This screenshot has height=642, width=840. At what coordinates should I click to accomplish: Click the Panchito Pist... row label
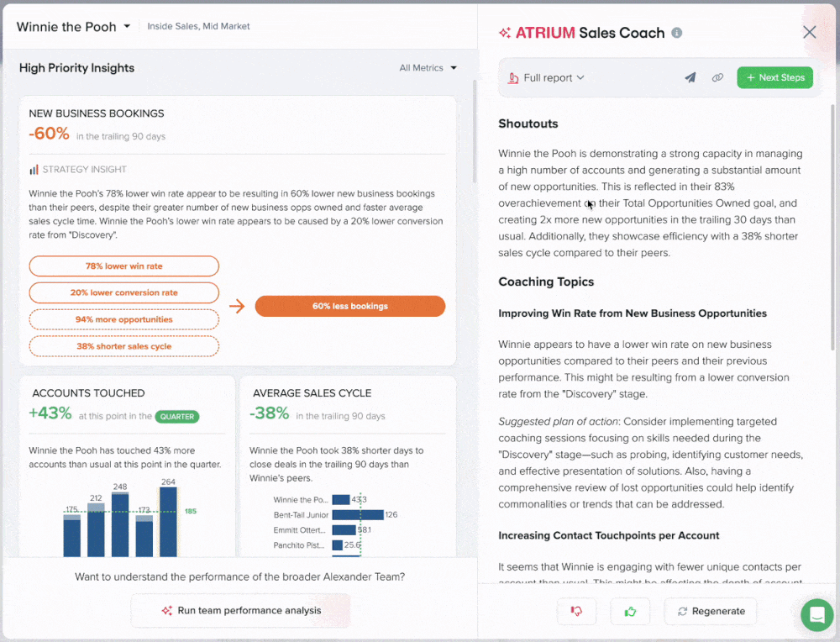[299, 545]
